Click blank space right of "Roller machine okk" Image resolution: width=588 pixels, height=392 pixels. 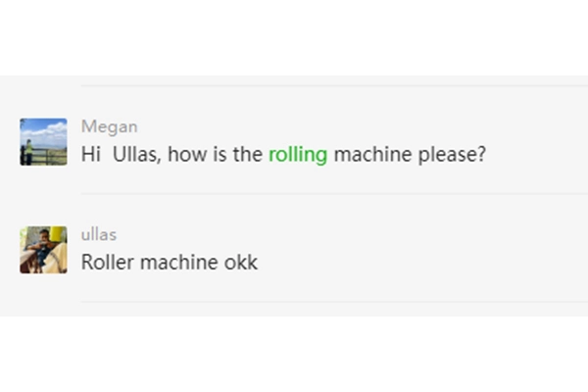coord(421,263)
